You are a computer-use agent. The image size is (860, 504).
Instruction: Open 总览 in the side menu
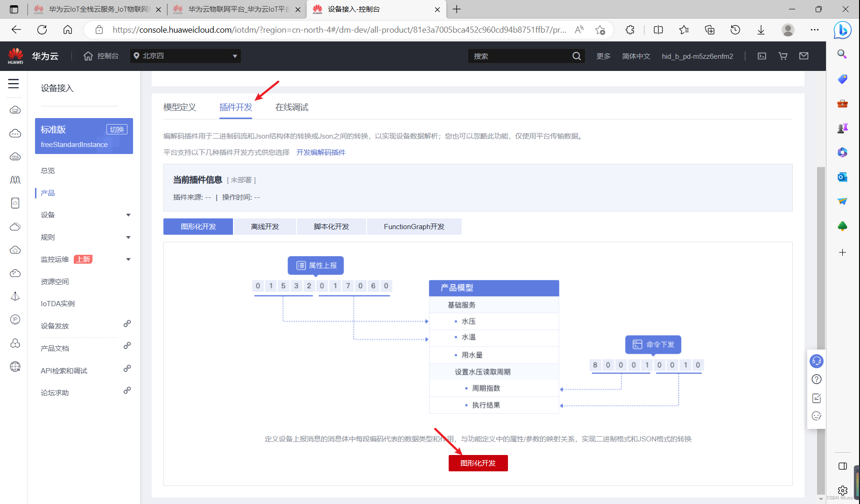48,171
